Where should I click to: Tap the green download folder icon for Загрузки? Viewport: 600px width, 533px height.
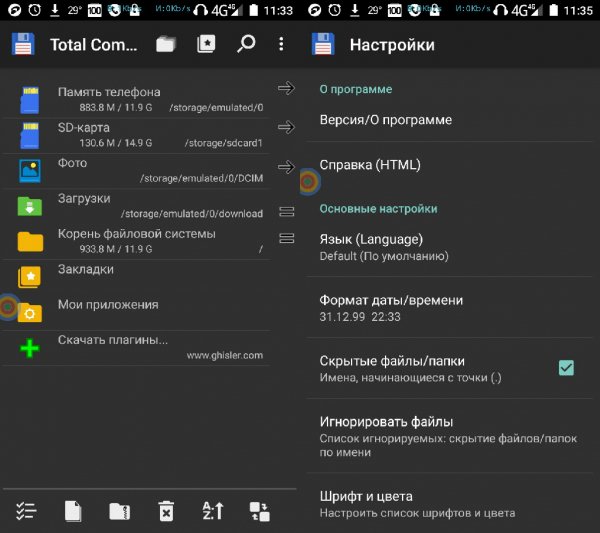point(30,206)
